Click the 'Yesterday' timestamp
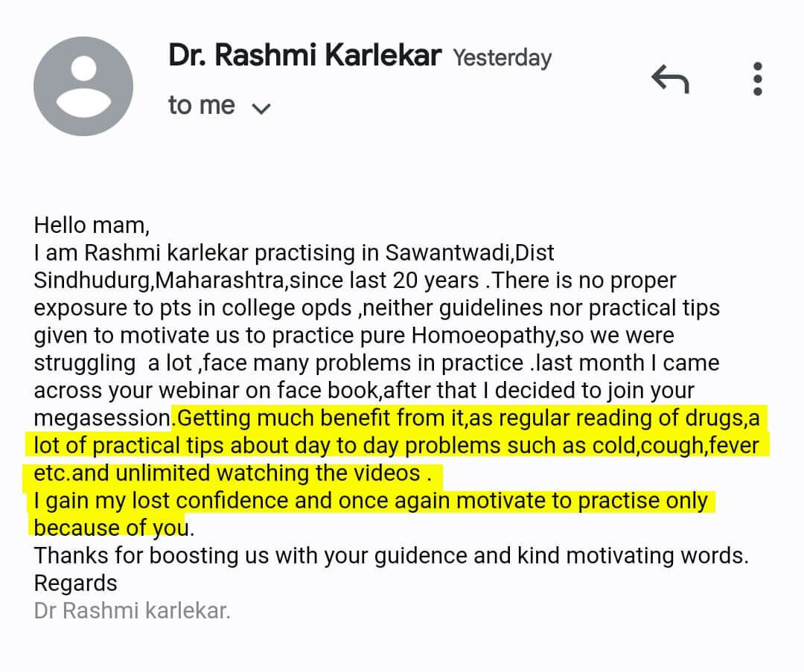Screen dimensions: 804x672 click(502, 58)
